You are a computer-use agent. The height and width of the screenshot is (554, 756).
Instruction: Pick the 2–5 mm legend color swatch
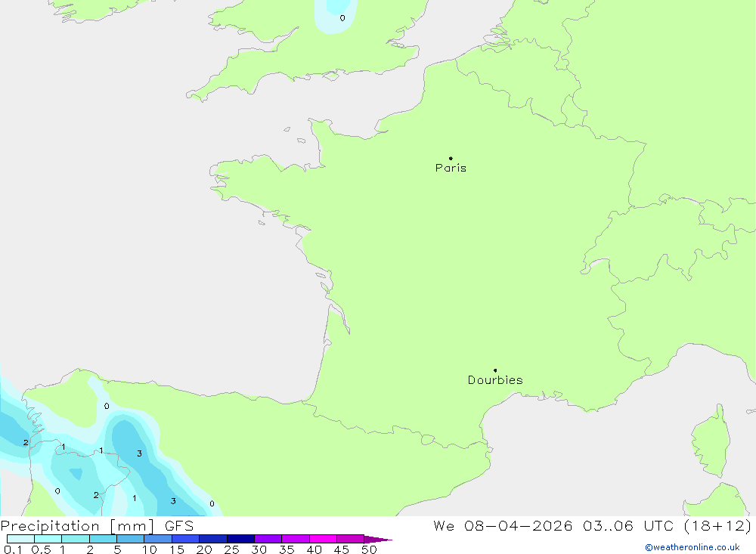point(103,539)
